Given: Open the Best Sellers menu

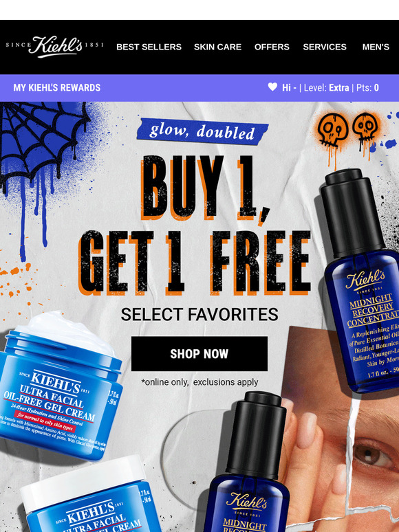Looking at the screenshot, I should pyautogui.click(x=149, y=47).
